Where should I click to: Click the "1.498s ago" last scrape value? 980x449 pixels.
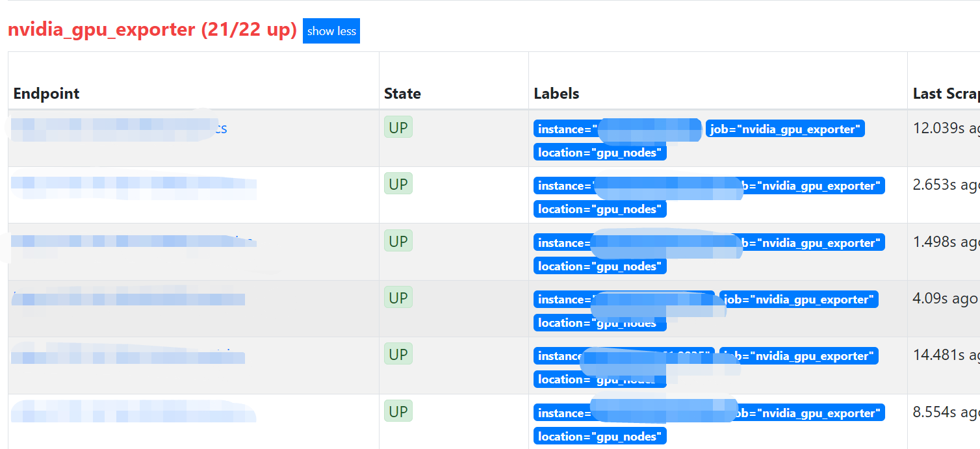click(x=946, y=242)
